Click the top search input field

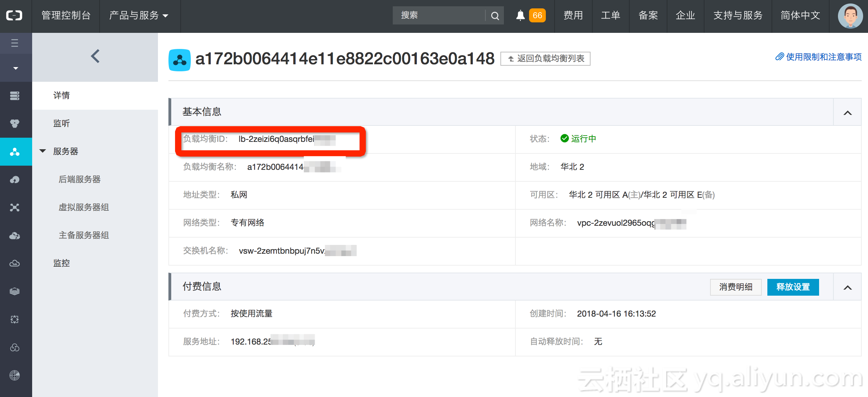click(439, 15)
